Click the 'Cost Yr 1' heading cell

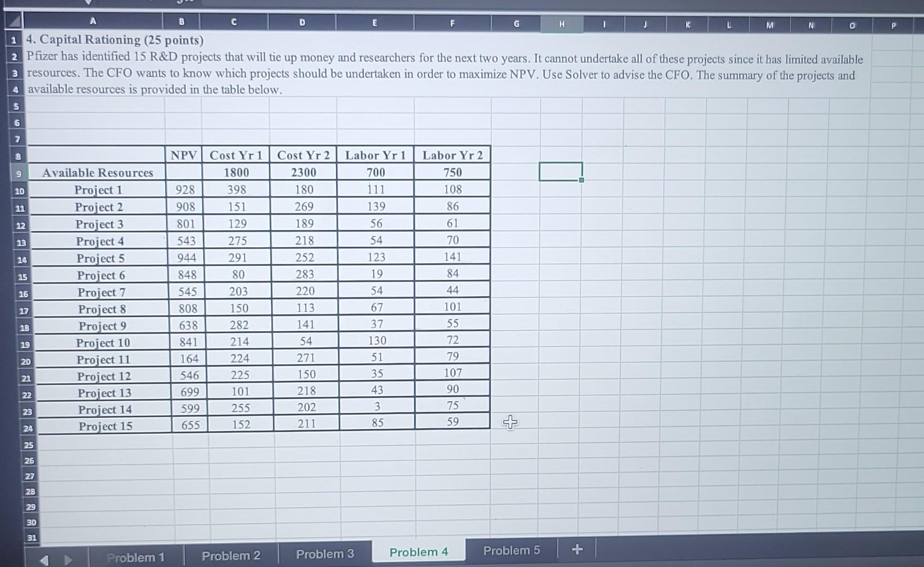[x=236, y=155]
